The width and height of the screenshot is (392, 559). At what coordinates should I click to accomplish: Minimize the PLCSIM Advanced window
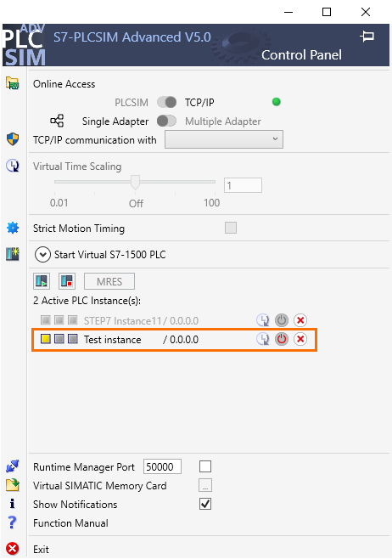tap(288, 12)
